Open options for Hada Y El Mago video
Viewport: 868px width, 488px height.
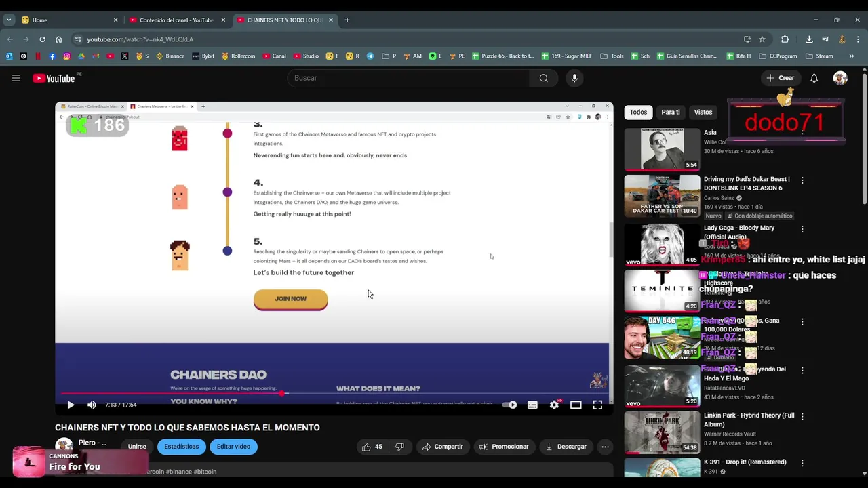point(802,370)
